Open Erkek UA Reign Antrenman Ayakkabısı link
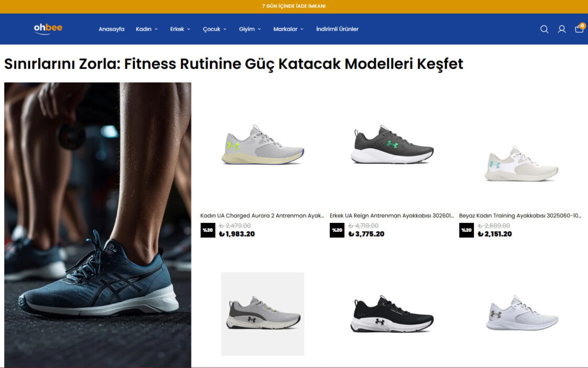The width and height of the screenshot is (588, 368). [x=392, y=216]
